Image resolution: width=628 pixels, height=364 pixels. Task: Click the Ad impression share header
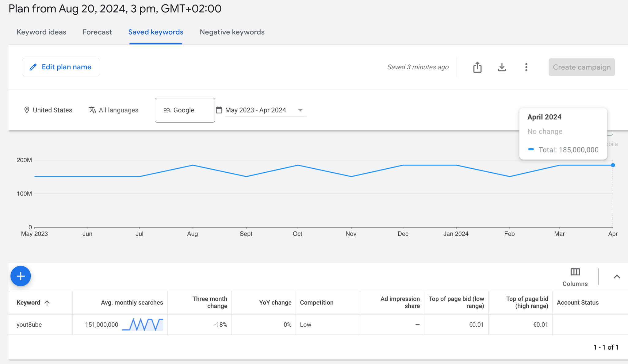[400, 302]
